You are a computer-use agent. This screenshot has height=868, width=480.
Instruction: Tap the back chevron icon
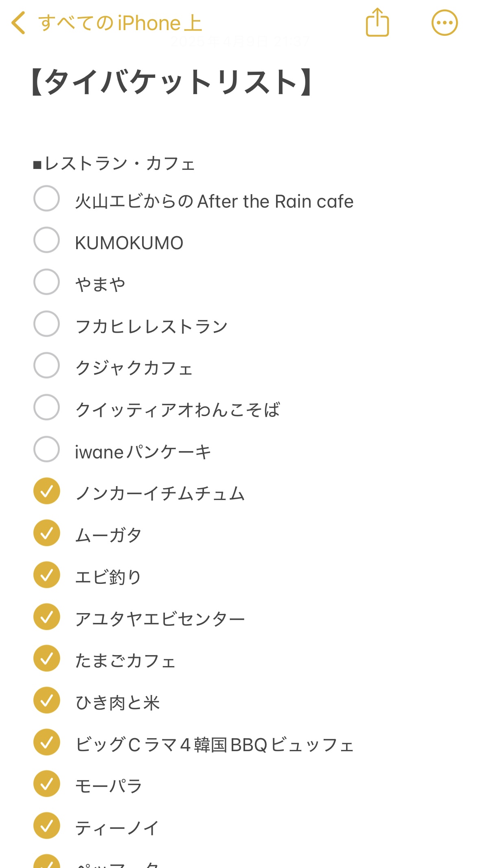pos(18,23)
